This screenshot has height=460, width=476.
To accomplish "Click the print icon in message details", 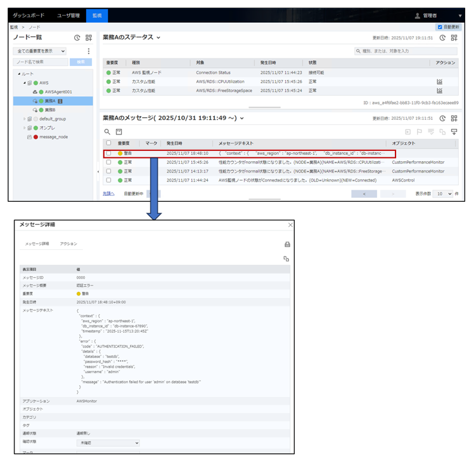I will pyautogui.click(x=286, y=244).
